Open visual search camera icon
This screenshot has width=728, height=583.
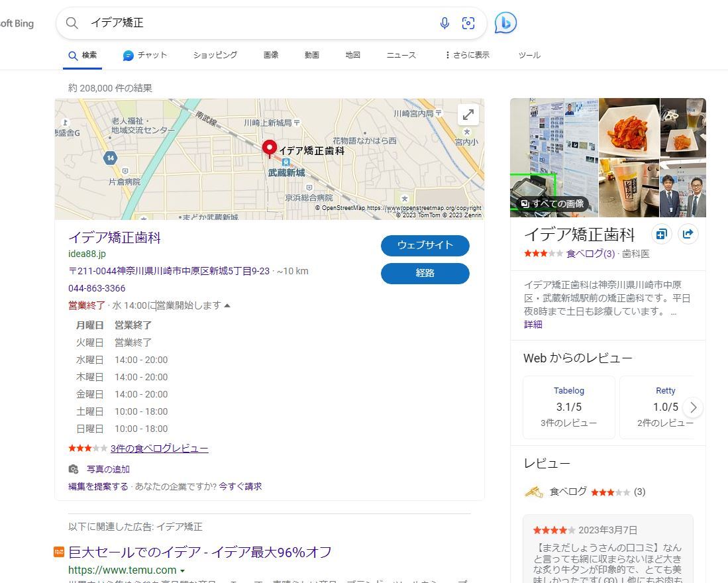click(x=468, y=23)
